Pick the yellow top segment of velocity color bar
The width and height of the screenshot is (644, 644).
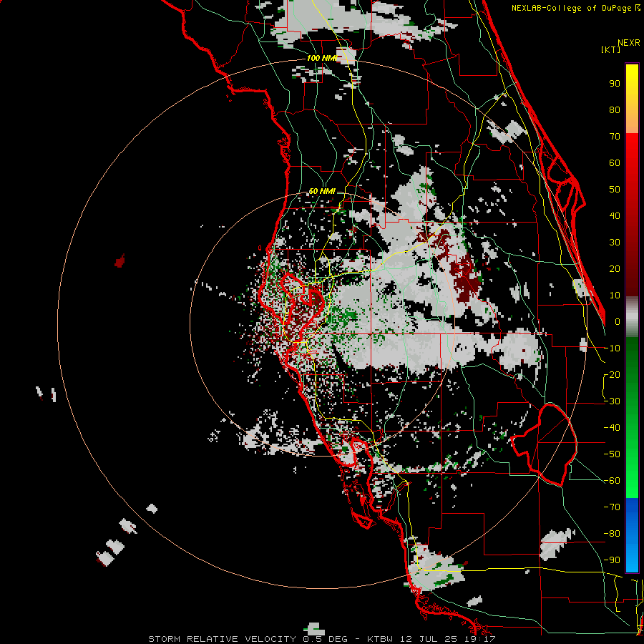point(632,99)
